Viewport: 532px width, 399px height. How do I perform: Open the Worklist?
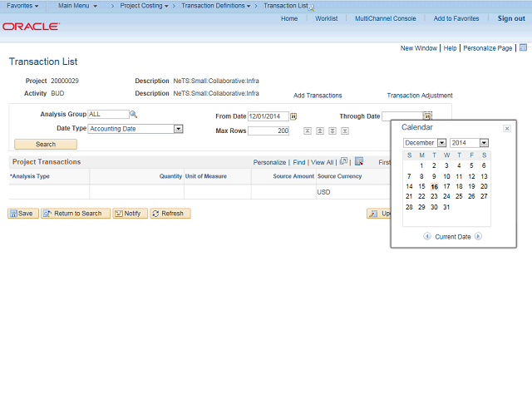[327, 18]
